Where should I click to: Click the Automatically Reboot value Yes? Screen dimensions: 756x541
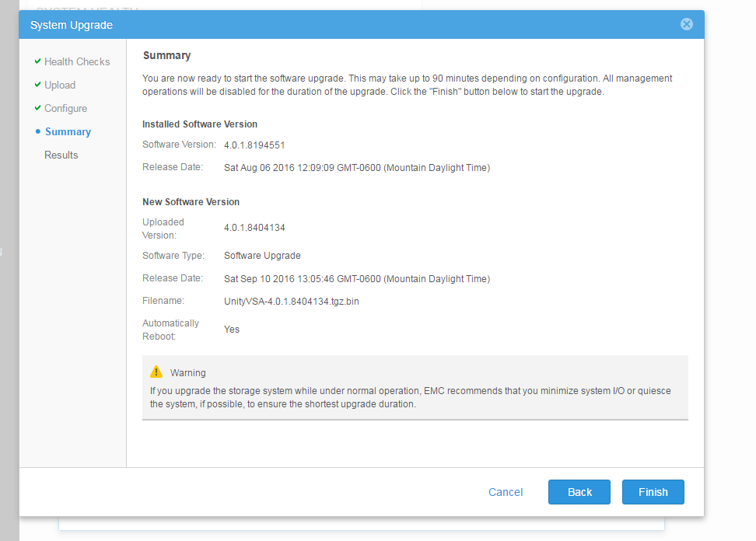[x=232, y=330]
